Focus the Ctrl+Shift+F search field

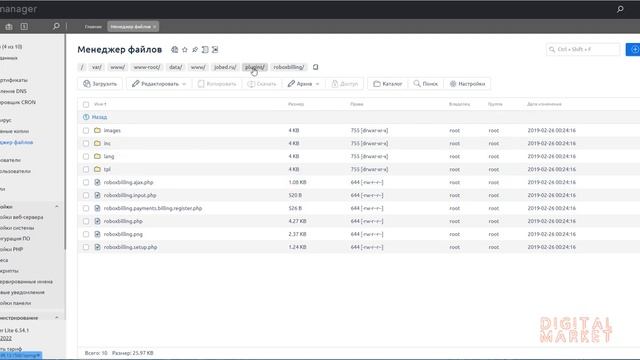point(583,49)
